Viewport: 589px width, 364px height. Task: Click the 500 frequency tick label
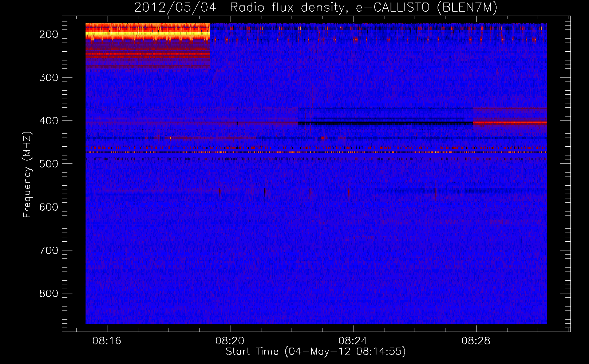pos(49,164)
